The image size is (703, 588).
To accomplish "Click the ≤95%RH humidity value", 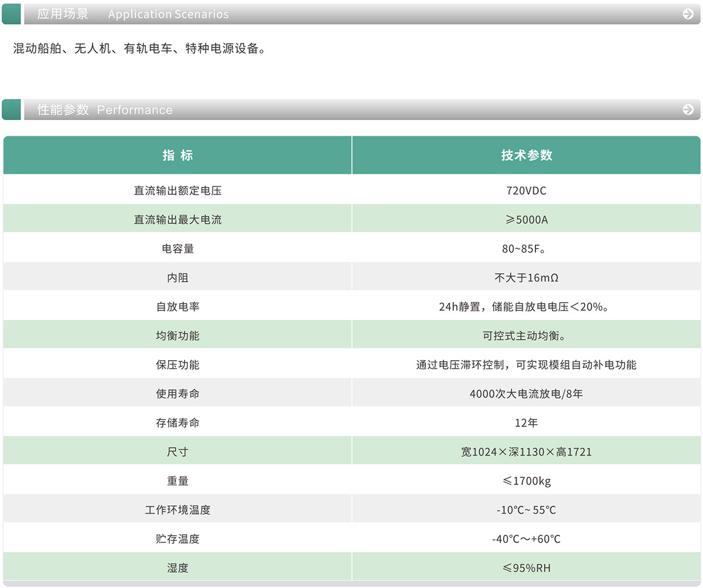I will (526, 568).
